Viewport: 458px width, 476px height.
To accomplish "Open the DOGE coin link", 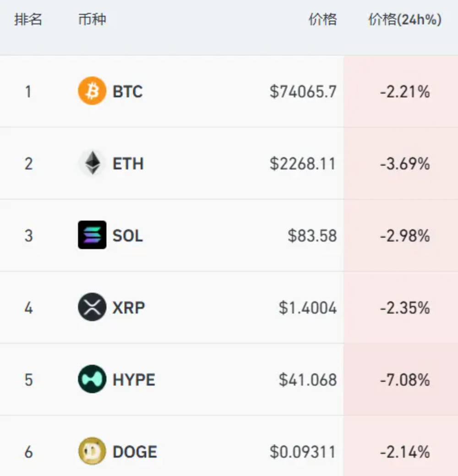I will pyautogui.click(x=135, y=452).
